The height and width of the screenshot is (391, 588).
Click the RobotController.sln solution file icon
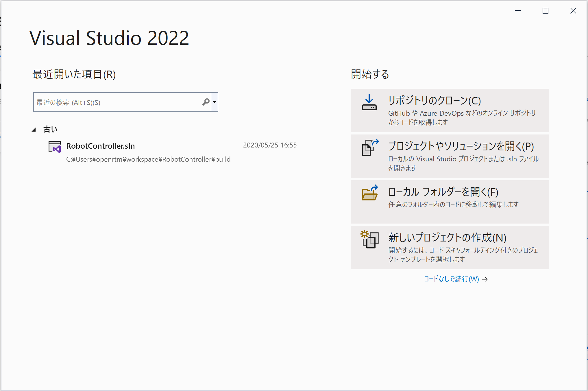55,147
